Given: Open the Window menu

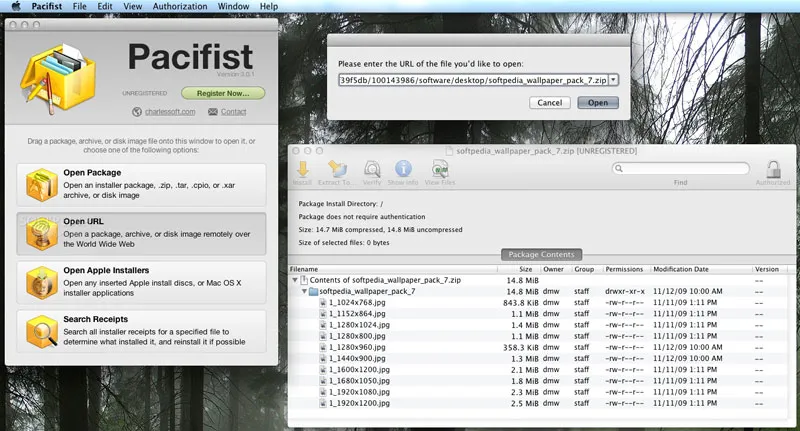Looking at the screenshot, I should [x=233, y=6].
